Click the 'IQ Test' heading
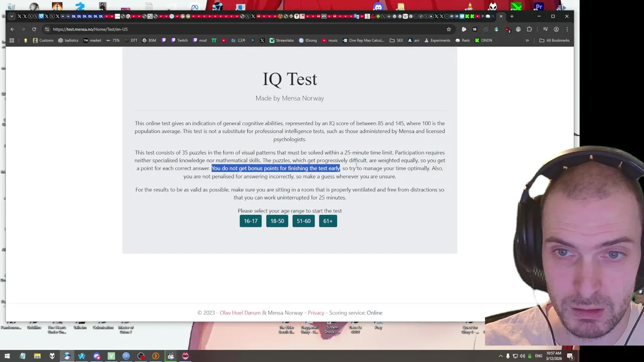 (290, 79)
